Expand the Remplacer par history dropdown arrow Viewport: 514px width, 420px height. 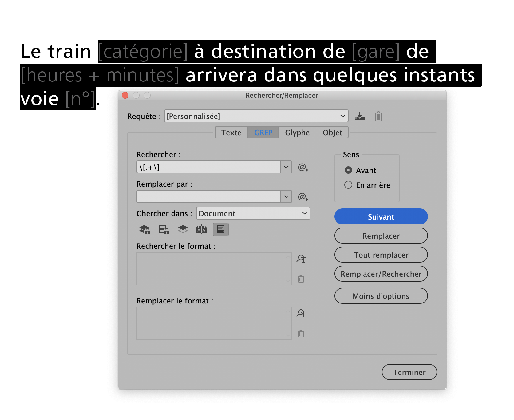286,197
